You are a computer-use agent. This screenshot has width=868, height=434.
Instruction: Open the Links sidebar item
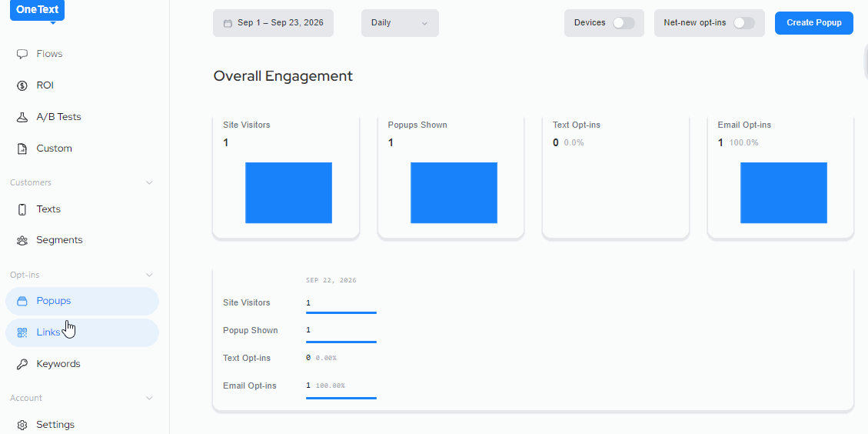click(82, 332)
